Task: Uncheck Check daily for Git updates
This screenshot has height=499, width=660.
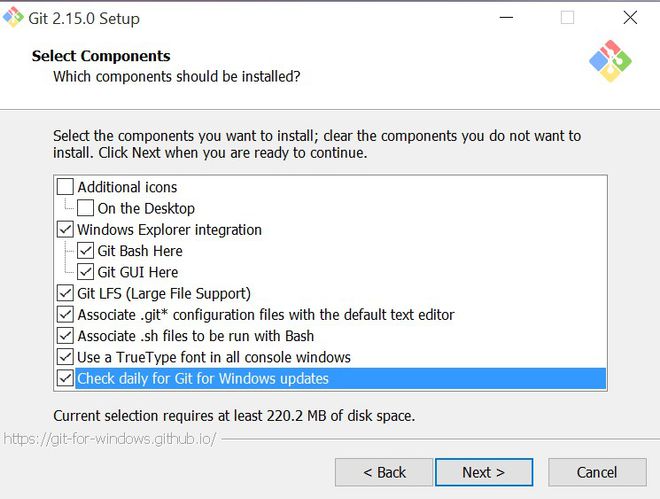Action: 66,379
